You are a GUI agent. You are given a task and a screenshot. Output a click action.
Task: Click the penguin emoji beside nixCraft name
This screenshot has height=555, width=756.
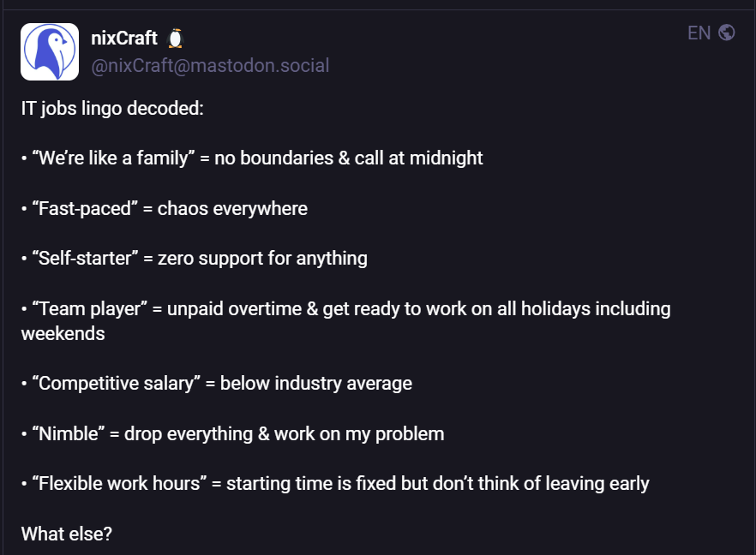point(176,39)
